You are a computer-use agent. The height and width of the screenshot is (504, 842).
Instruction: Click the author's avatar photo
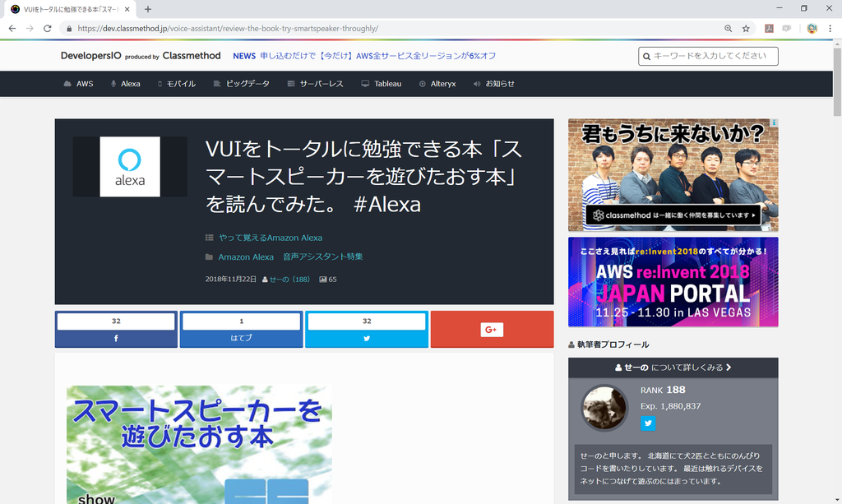click(604, 407)
